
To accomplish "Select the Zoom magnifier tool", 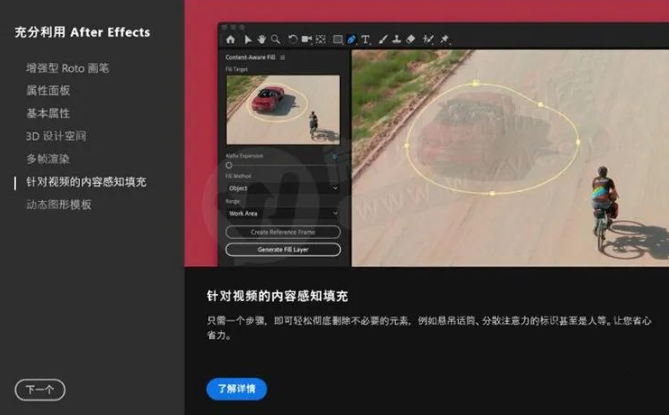I will [x=276, y=40].
